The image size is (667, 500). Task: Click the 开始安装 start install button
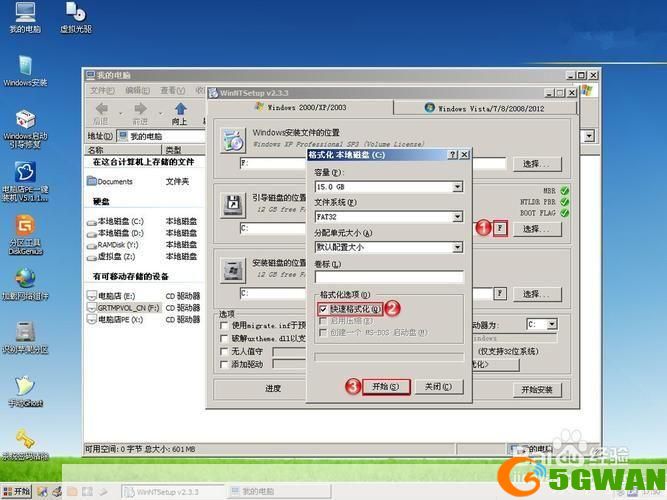(537, 390)
